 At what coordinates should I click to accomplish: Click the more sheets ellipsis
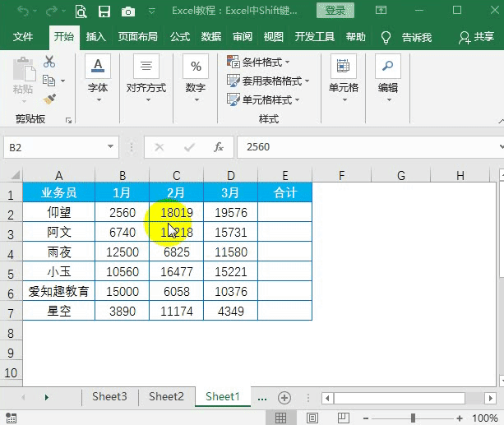coord(262,399)
